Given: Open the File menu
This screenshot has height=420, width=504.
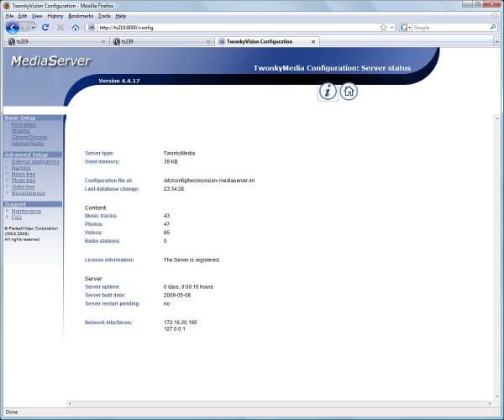Looking at the screenshot, I should point(9,16).
